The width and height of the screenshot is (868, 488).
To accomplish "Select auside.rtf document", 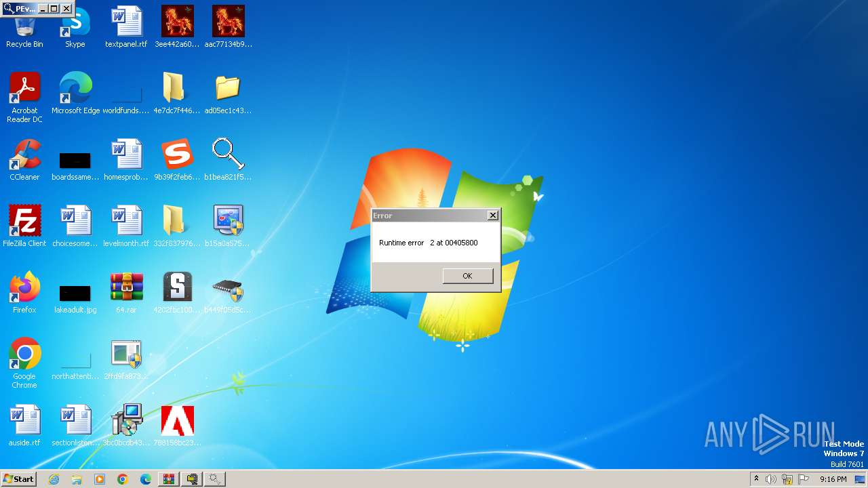I will tap(24, 426).
